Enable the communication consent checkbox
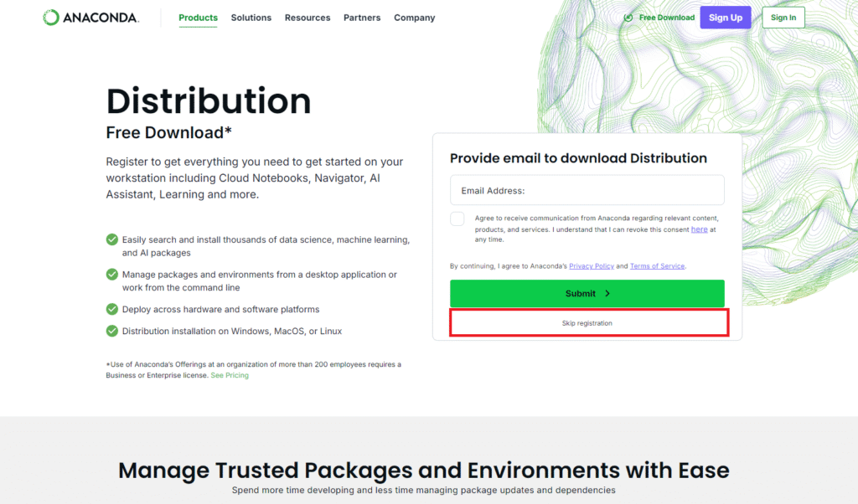This screenshot has height=504, width=858. click(x=457, y=219)
